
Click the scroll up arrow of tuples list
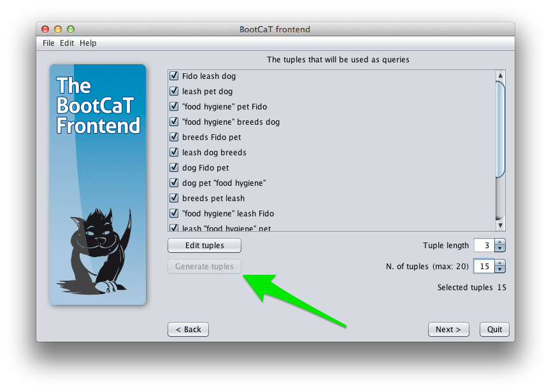501,76
